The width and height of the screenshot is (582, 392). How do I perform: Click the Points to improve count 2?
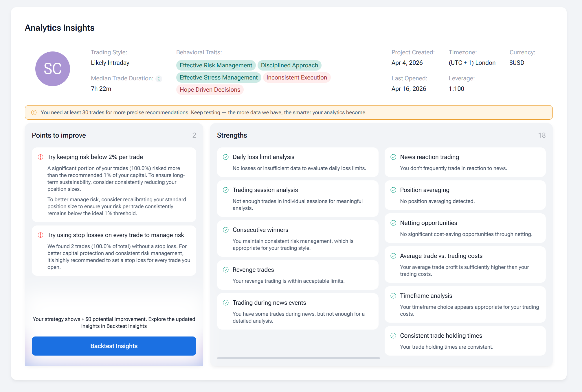[x=194, y=135]
